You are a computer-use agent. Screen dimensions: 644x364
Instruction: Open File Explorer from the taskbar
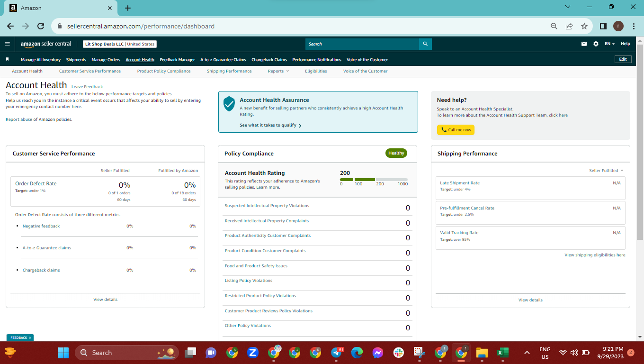pyautogui.click(x=482, y=353)
